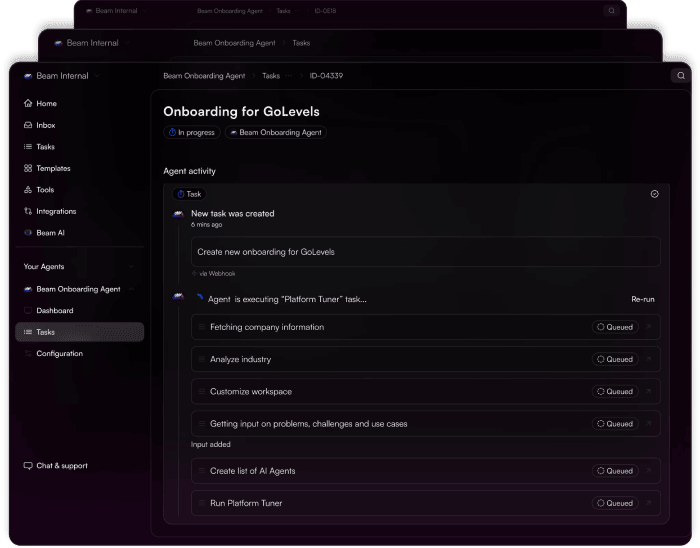This screenshot has height=548, width=700.
Task: Select Configuration under Beam Onboarding Agent
Action: 59,354
